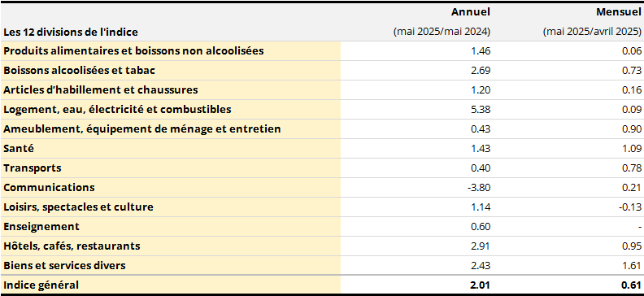
Task: Select the Mensuel column header
Action: click(x=619, y=12)
